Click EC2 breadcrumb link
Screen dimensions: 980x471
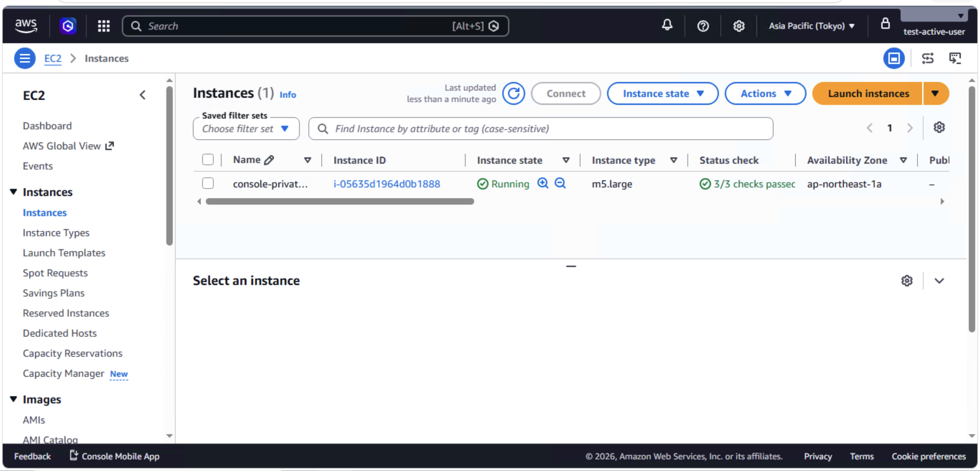click(x=52, y=58)
